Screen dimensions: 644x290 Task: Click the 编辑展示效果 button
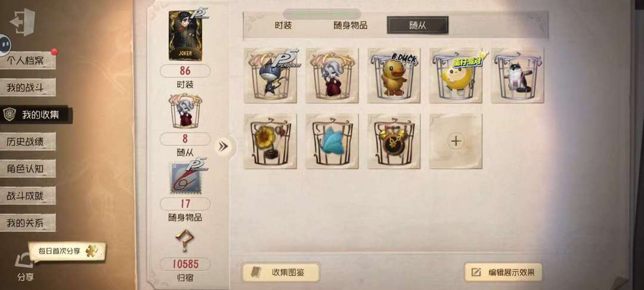coord(503,272)
